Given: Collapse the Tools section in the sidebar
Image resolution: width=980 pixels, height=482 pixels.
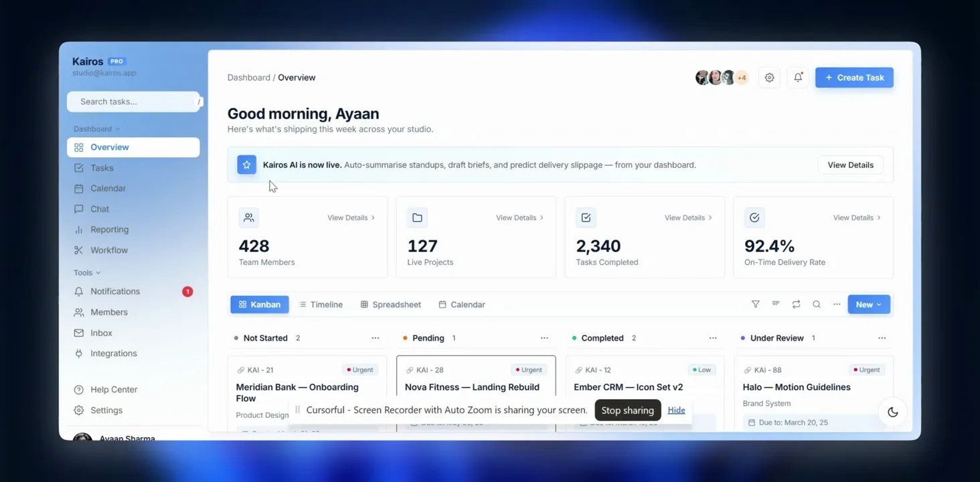Looking at the screenshot, I should [87, 273].
